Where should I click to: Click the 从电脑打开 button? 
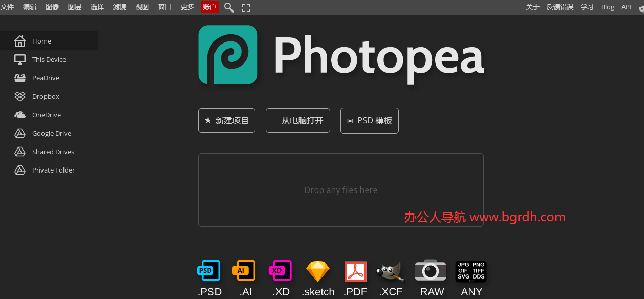click(297, 120)
